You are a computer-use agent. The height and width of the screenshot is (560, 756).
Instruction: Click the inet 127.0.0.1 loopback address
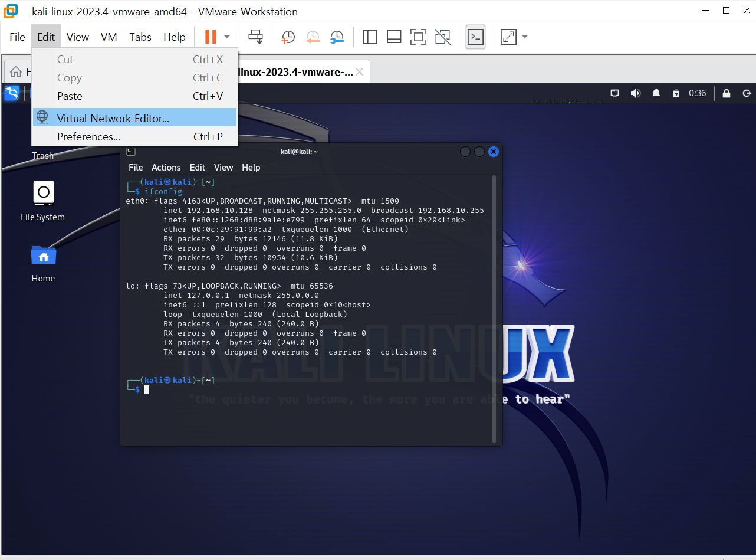[196, 296]
